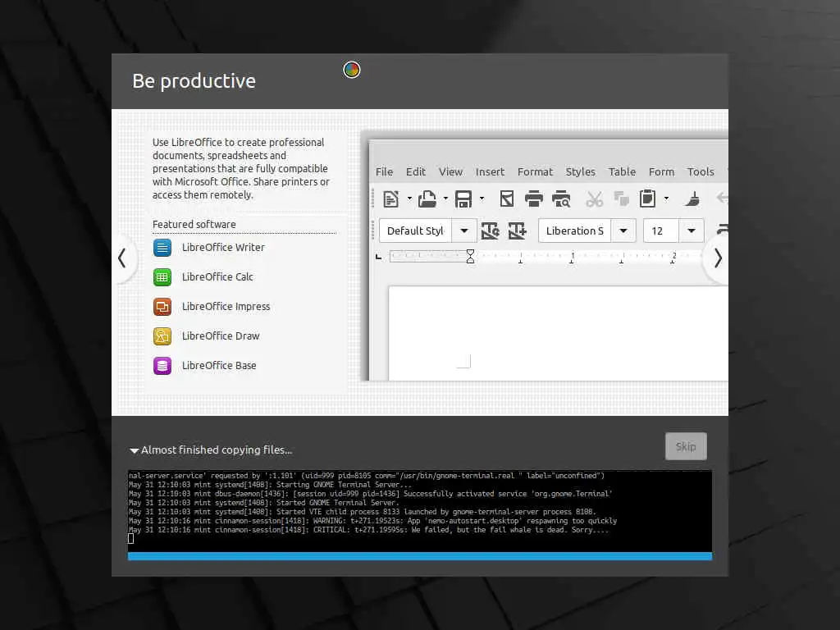The image size is (840, 630).
Task: Click the LibreOffice Calc icon
Action: click(162, 277)
